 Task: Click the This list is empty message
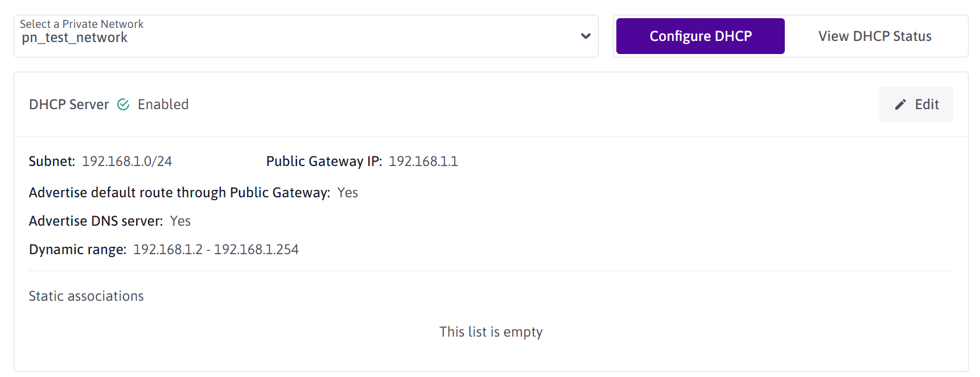click(x=491, y=332)
